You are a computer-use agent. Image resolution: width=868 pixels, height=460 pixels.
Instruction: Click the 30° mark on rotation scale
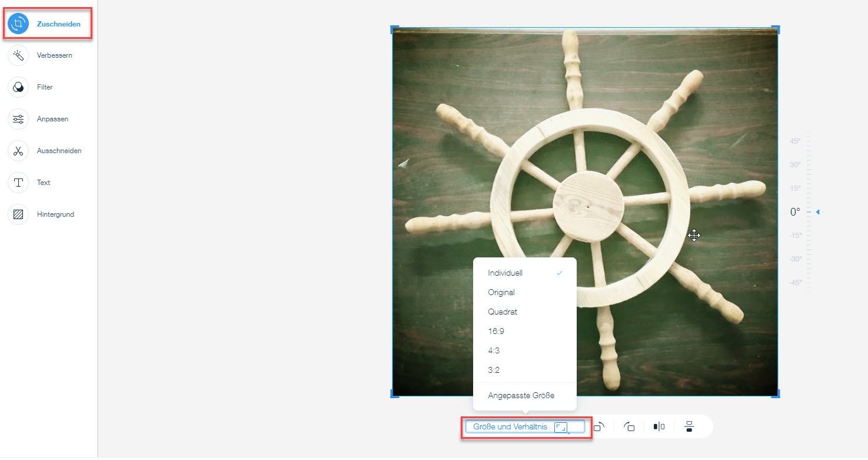coord(795,165)
